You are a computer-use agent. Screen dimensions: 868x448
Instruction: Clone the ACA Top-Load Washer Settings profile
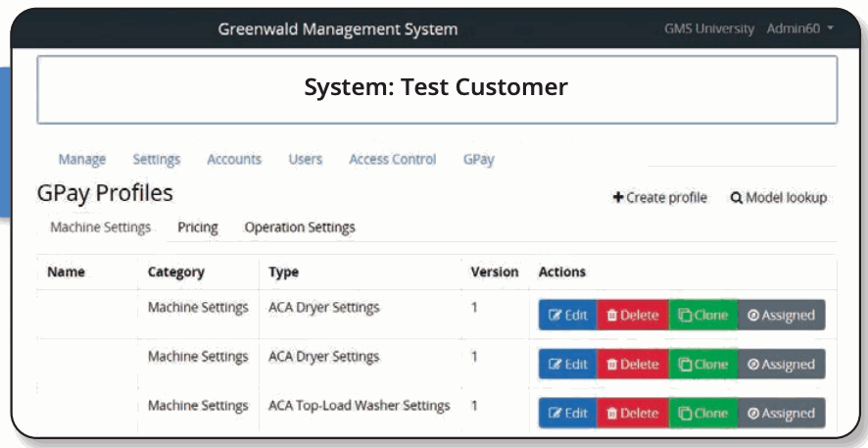coord(703,413)
